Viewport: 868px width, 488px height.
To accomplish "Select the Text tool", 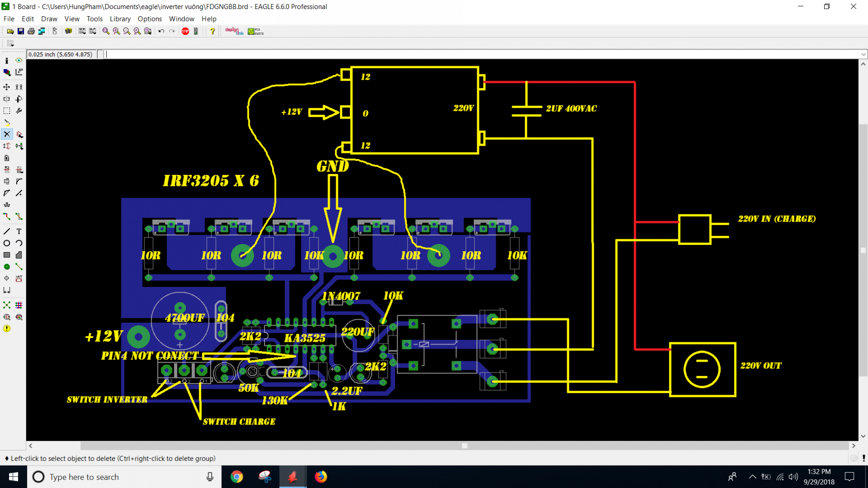I will [19, 232].
